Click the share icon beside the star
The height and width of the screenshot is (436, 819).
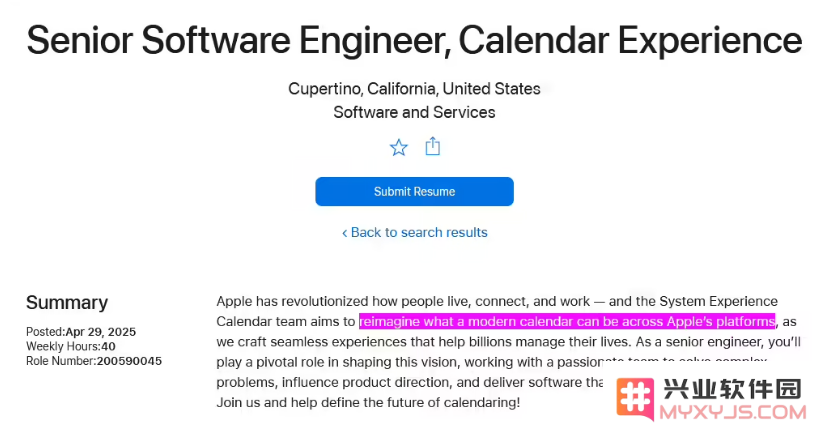(433, 147)
